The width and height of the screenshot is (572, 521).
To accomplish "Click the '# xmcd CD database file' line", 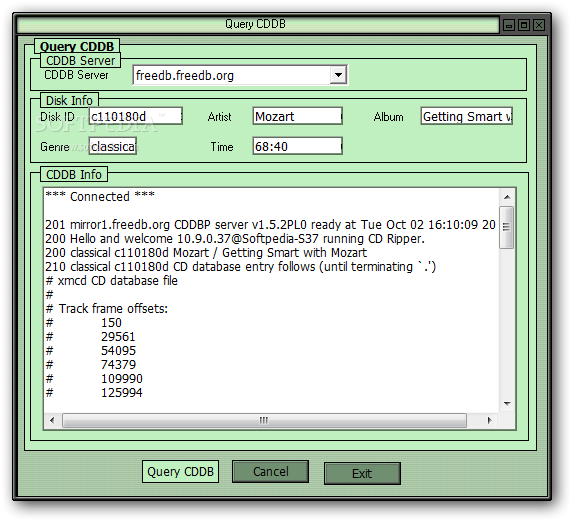I will click(x=112, y=281).
